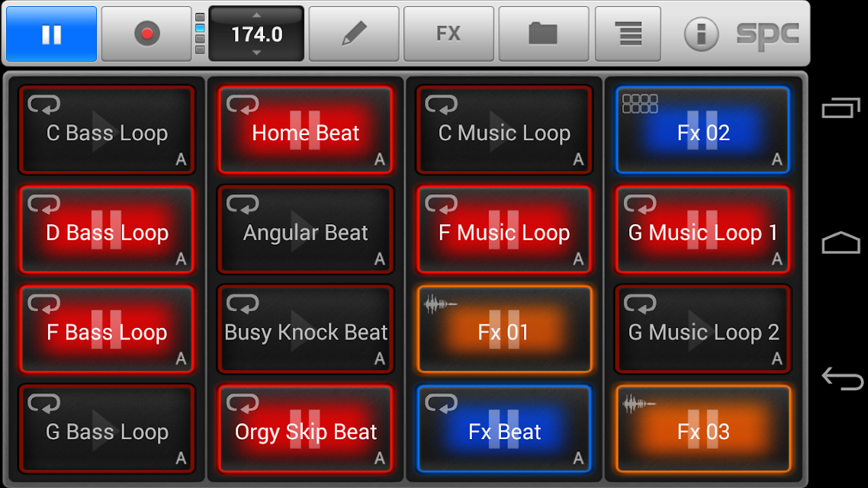
Task: Tap loop icon on C Music Loop
Action: 441,104
